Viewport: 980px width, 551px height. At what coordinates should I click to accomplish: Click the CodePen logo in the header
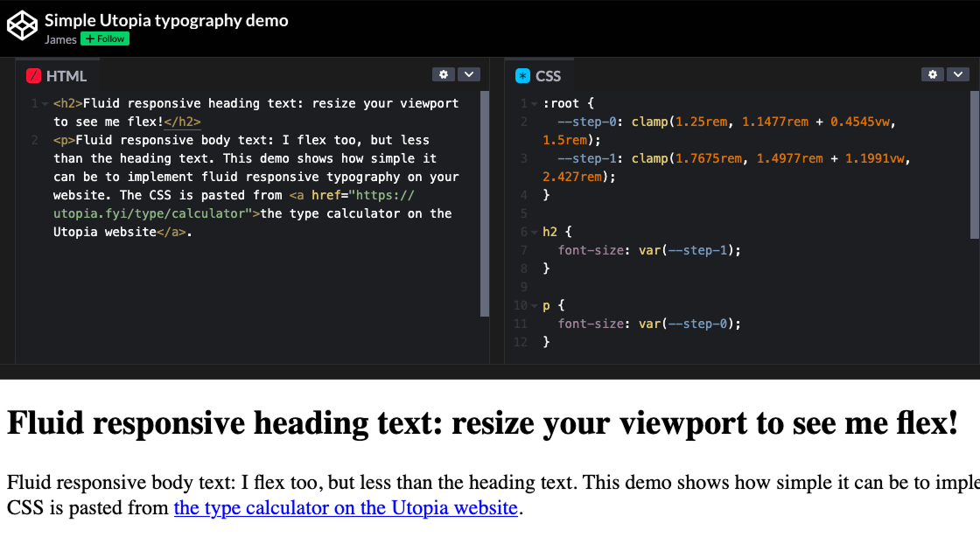tap(23, 26)
